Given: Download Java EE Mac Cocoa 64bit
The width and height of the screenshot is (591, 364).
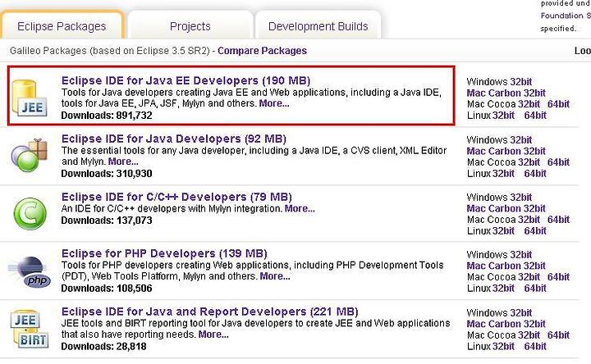Looking at the screenshot, I should click(x=558, y=104).
